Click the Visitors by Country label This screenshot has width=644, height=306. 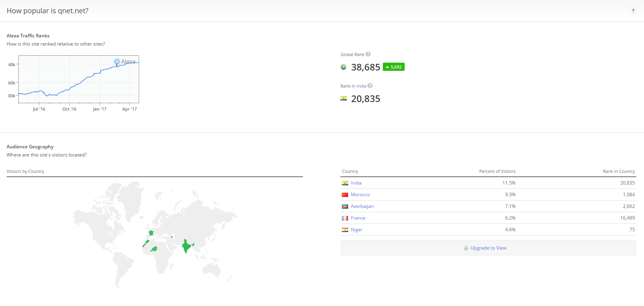25,171
